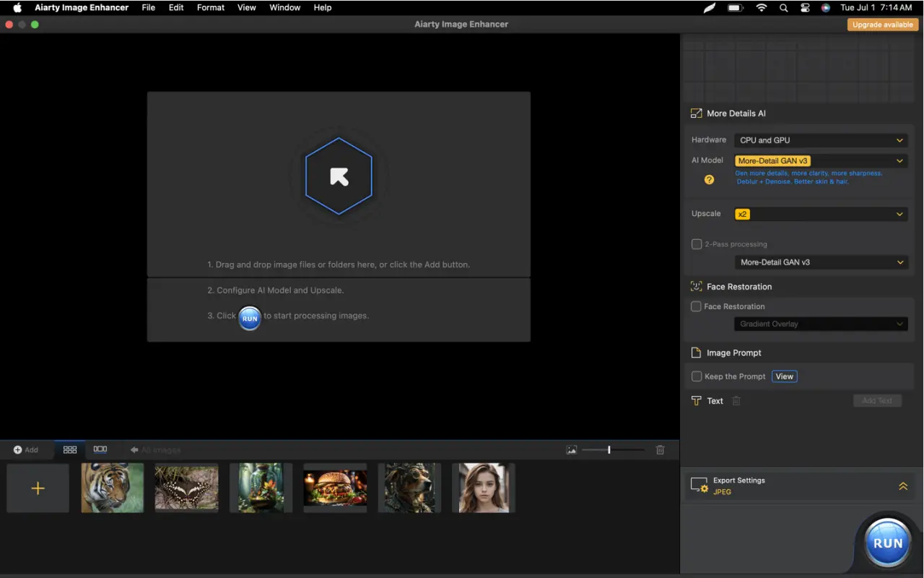The image size is (924, 578).
Task: Toggle the Keep the Prompt checkbox
Action: click(697, 376)
